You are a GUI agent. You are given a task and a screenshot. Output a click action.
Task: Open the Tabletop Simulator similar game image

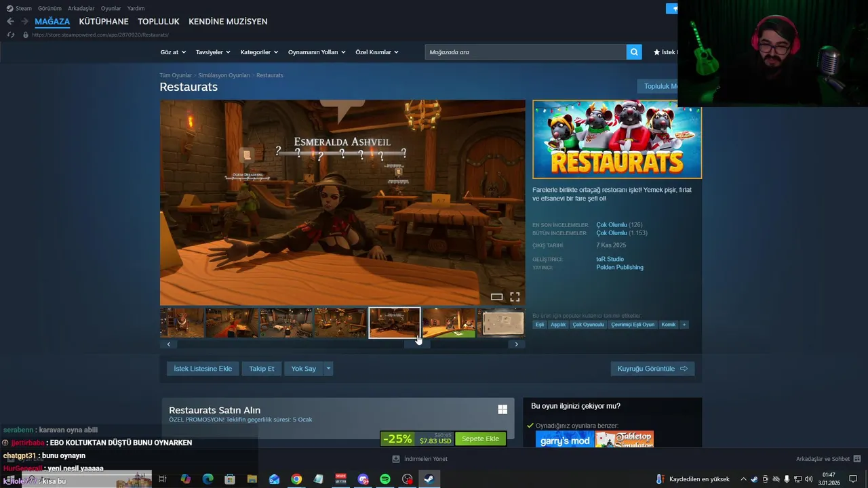click(625, 439)
